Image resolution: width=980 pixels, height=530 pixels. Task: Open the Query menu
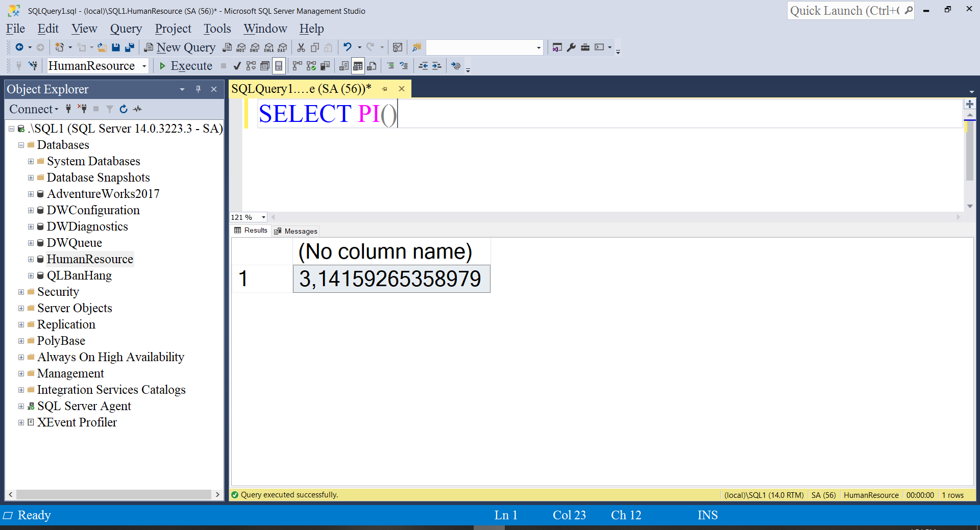click(x=126, y=29)
